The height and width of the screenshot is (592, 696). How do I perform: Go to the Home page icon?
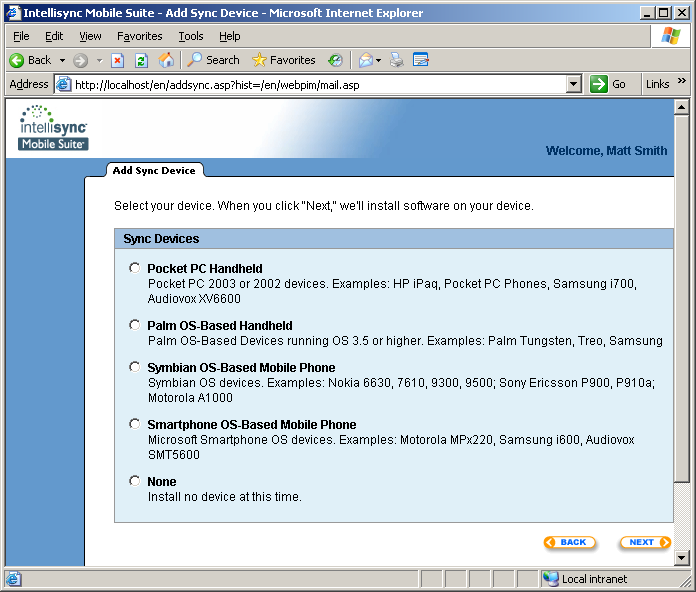tap(166, 60)
